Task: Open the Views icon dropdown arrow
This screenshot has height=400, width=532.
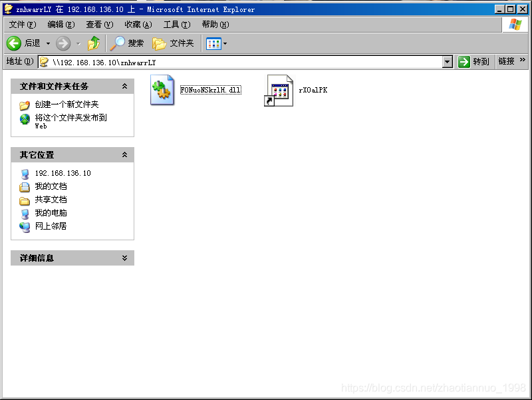Action: click(225, 43)
